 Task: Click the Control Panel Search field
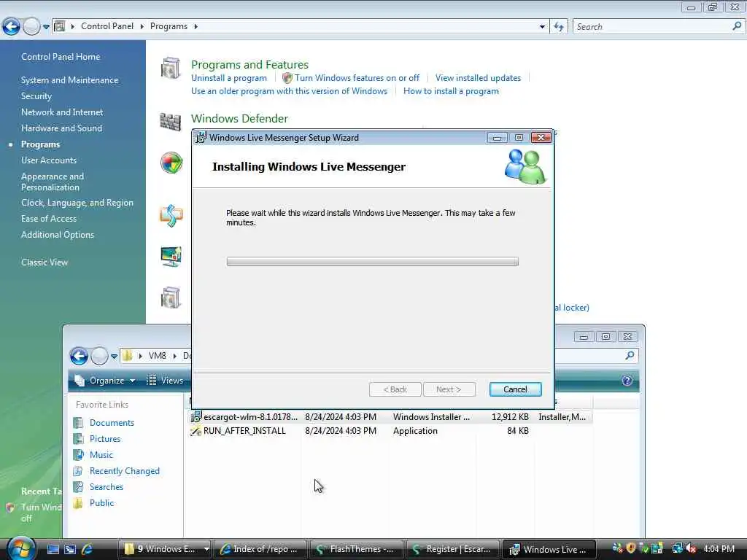pyautogui.click(x=653, y=27)
